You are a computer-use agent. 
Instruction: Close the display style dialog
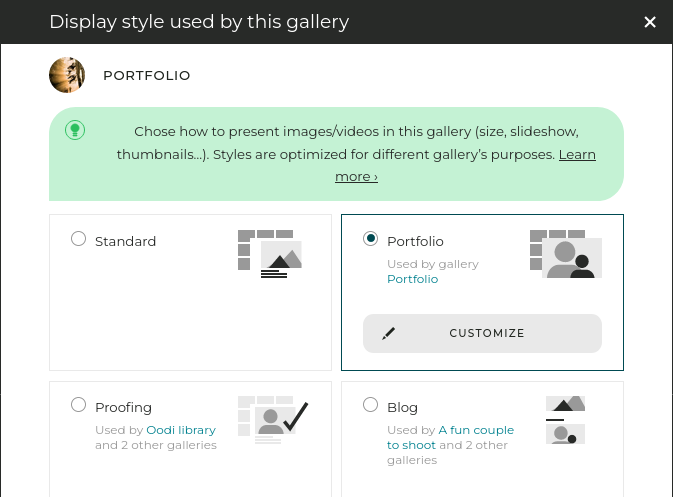(650, 22)
